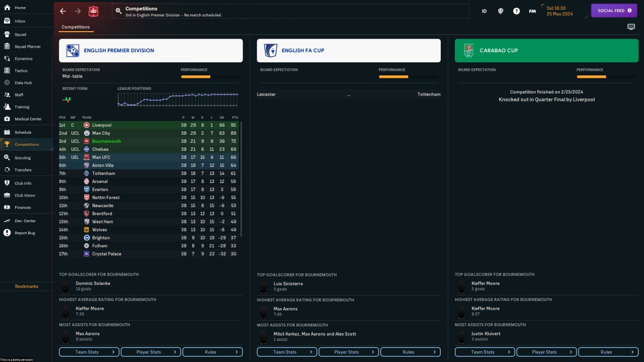Click the Premier Division performance bar

point(210,77)
